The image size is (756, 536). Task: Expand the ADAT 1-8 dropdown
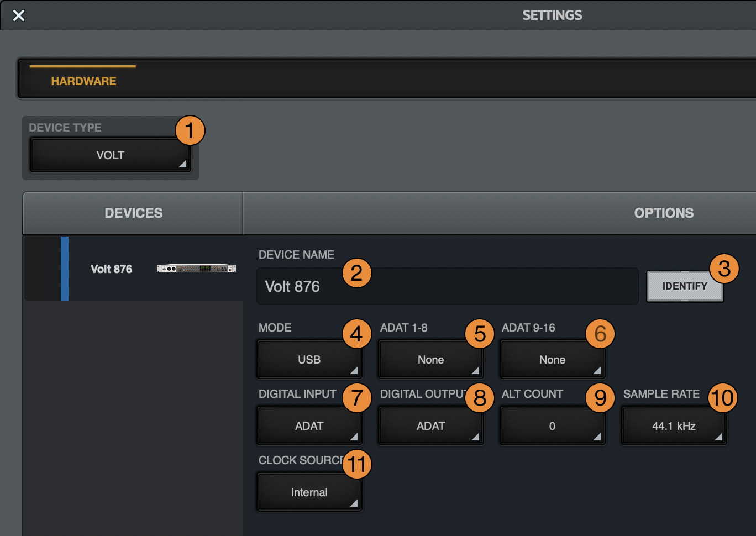(x=430, y=360)
